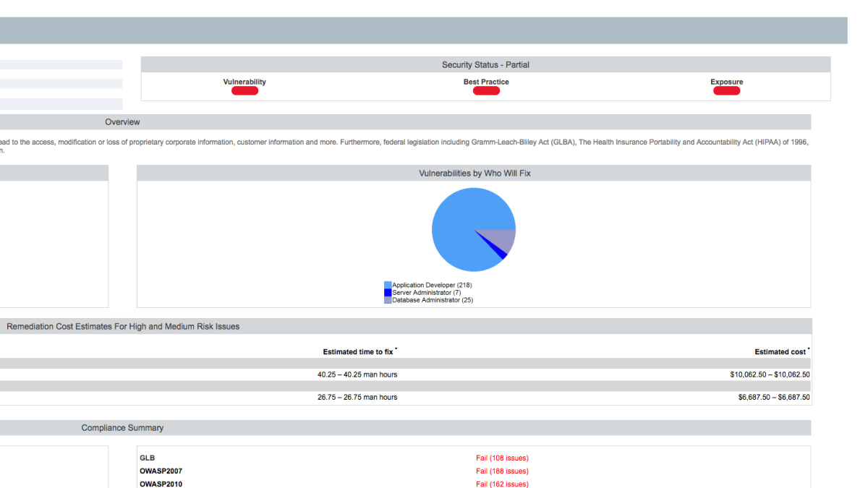Click the red Best Practice status indicator
Screen dimensions: 868x488
pyautogui.click(x=486, y=91)
